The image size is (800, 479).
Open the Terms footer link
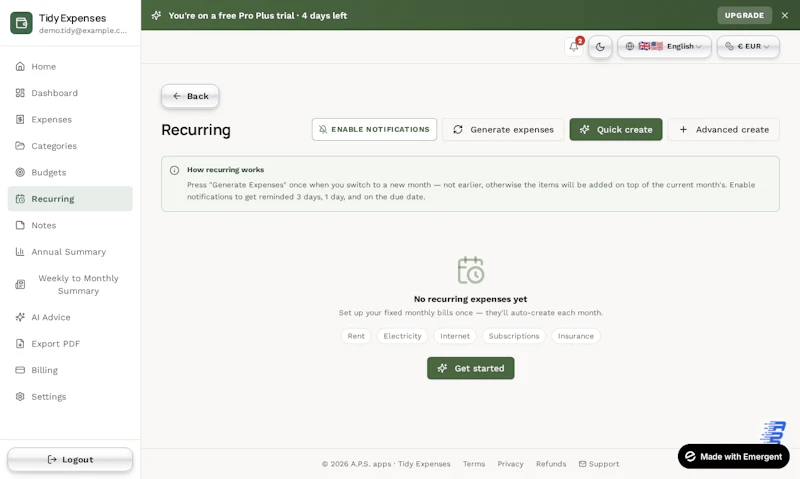tap(474, 464)
